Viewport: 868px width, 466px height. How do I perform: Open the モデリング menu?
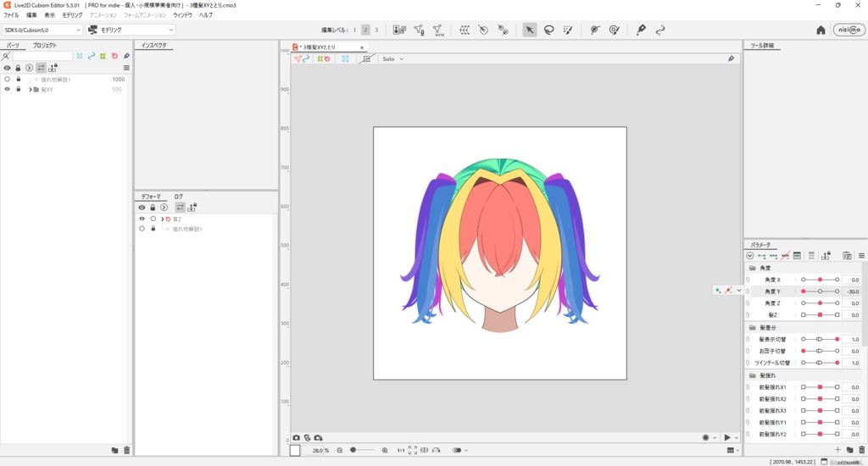(x=72, y=15)
